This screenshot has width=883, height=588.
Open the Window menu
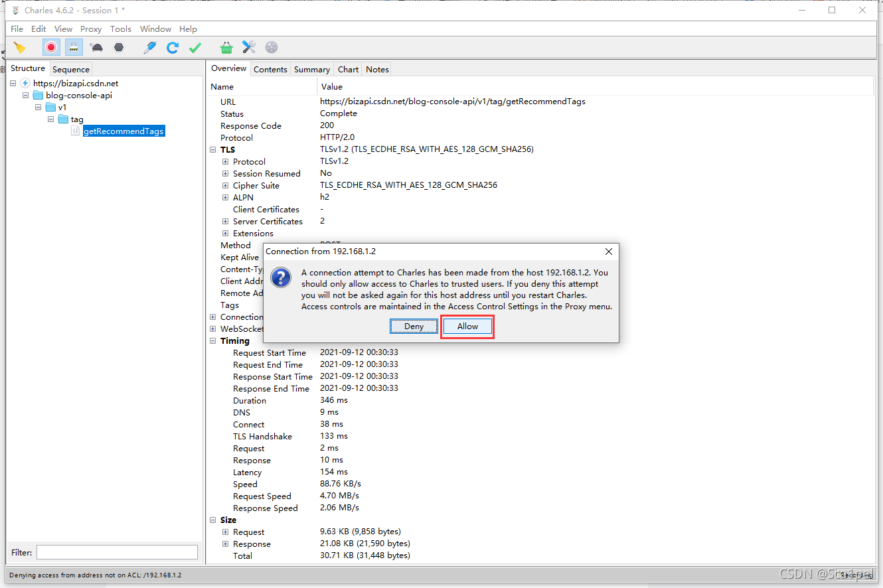coord(155,29)
